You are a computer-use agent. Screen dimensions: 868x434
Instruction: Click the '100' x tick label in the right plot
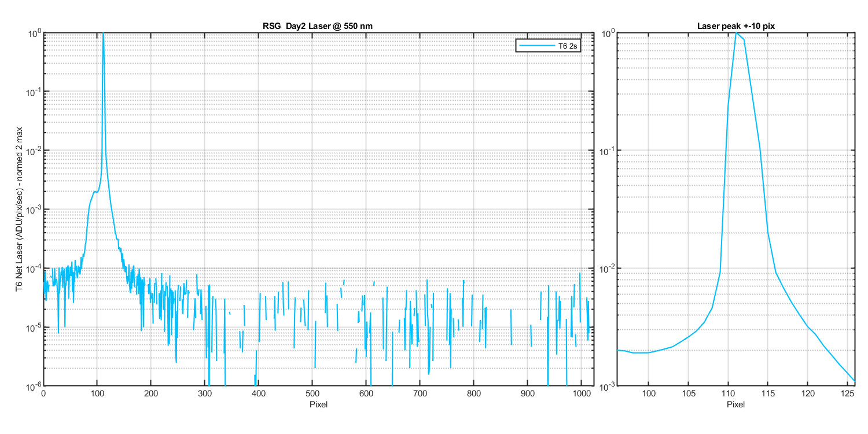[649, 393]
